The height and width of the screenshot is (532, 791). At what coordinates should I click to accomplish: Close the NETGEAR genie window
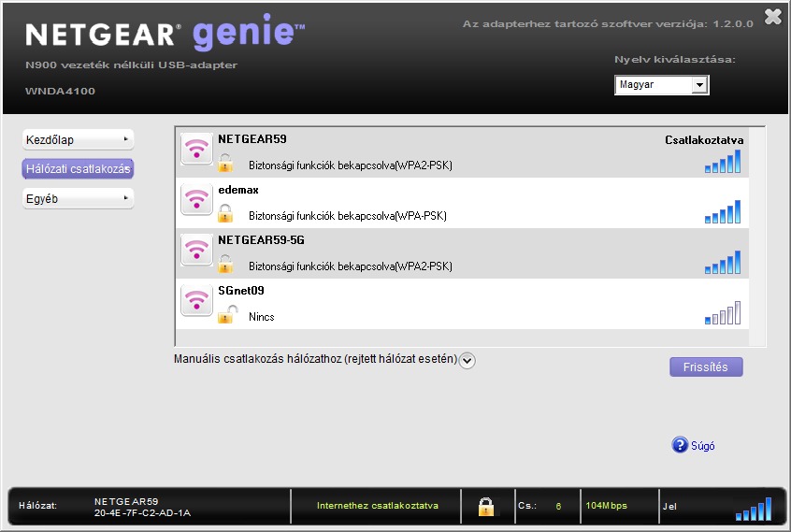point(773,17)
